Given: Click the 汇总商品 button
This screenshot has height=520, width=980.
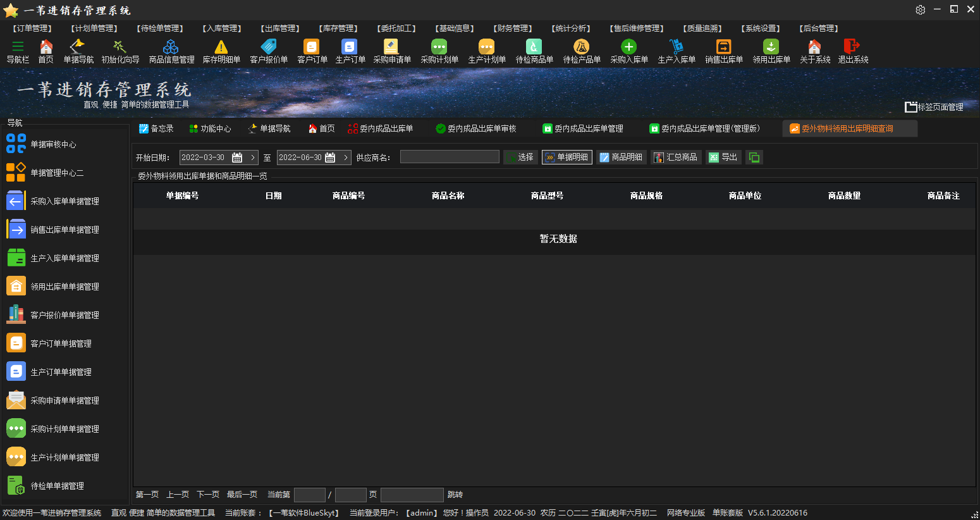Looking at the screenshot, I should (x=676, y=158).
